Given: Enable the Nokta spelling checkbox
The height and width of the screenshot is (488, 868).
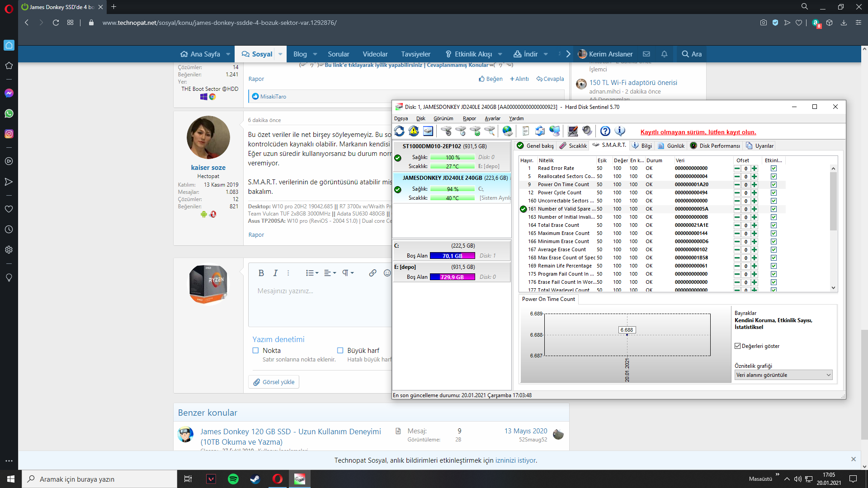Looking at the screenshot, I should coord(255,351).
